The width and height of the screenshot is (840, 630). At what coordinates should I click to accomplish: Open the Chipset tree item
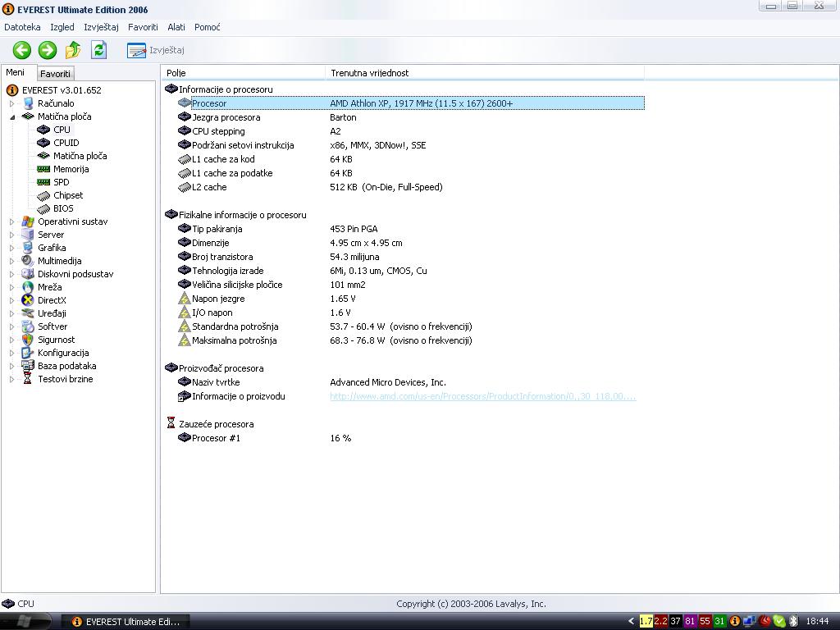68,195
